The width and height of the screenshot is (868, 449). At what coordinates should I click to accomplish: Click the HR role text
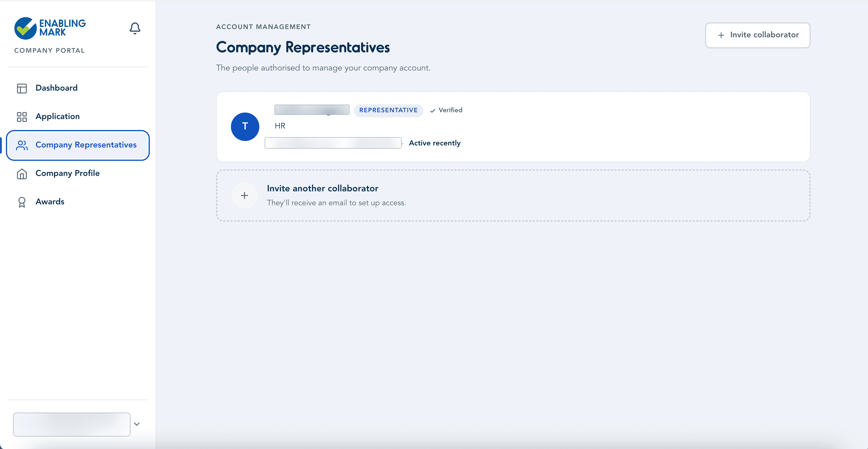[x=280, y=126]
